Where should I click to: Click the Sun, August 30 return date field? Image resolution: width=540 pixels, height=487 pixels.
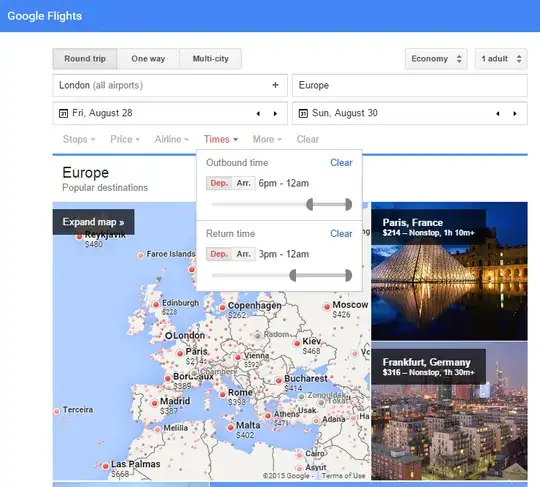(410, 113)
